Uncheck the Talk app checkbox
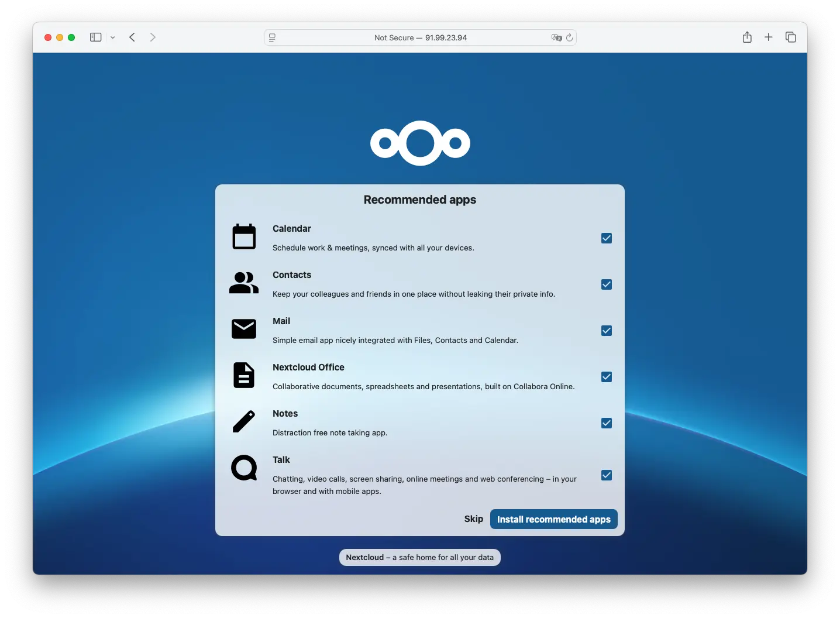The height and width of the screenshot is (618, 840). click(606, 475)
